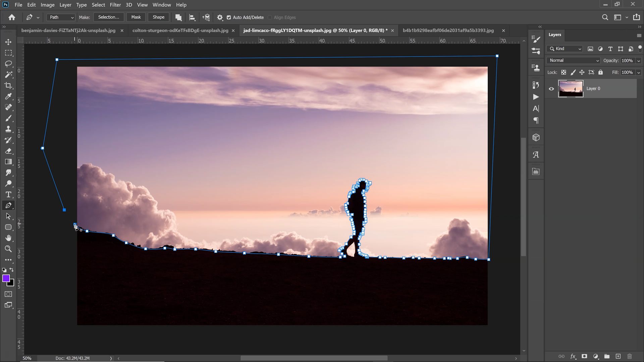Select the Lasso tool
The height and width of the screenshot is (362, 644).
coord(8,64)
